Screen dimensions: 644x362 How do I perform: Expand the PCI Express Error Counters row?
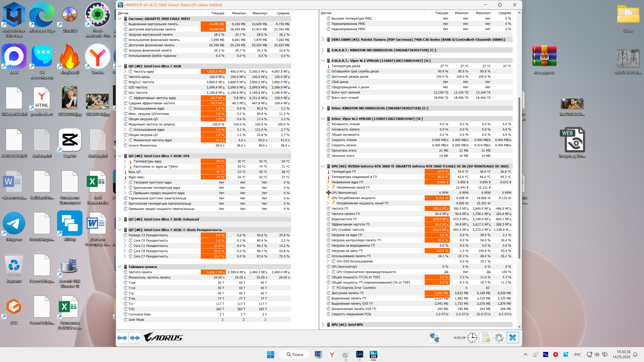[x=328, y=288]
